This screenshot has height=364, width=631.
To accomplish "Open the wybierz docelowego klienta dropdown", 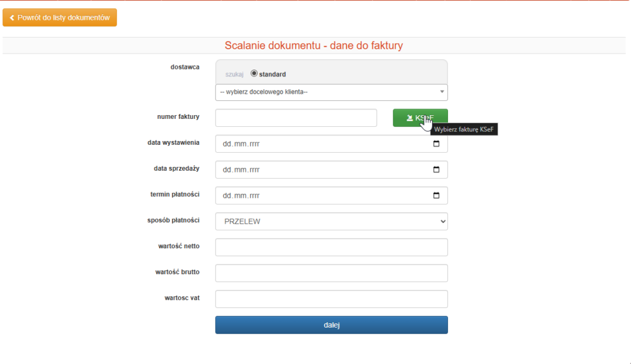I will tap(331, 92).
